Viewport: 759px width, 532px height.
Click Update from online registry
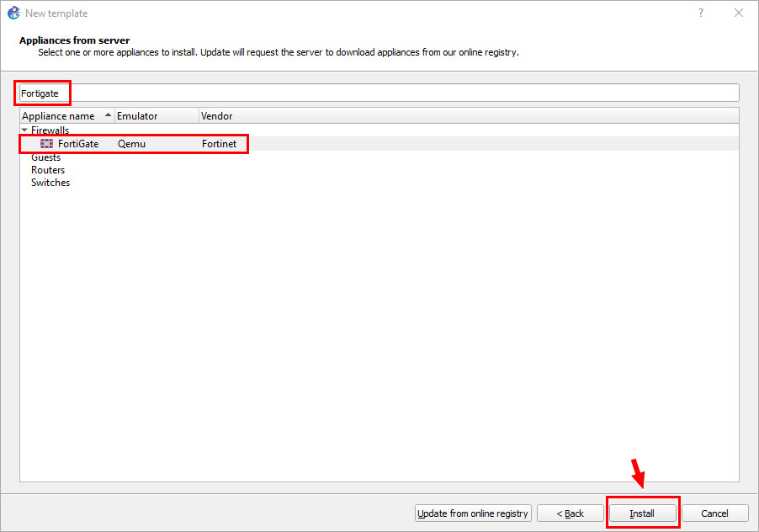point(473,513)
